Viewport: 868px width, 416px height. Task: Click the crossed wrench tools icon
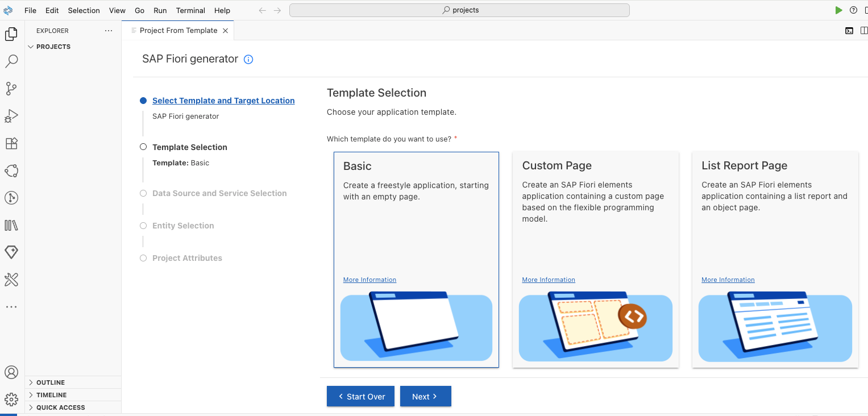11,279
